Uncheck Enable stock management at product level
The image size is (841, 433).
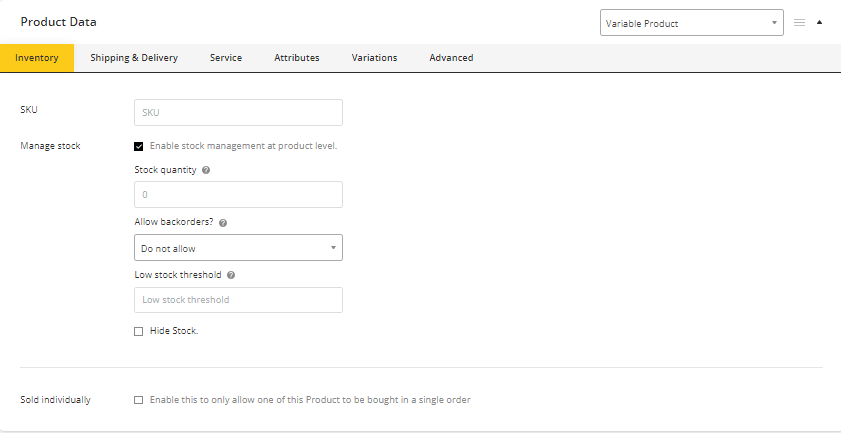(139, 146)
